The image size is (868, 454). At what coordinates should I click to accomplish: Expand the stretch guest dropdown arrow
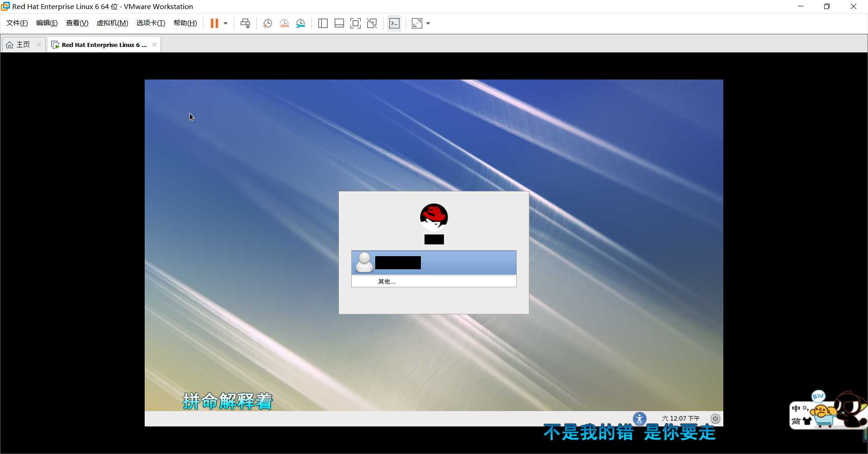click(428, 23)
